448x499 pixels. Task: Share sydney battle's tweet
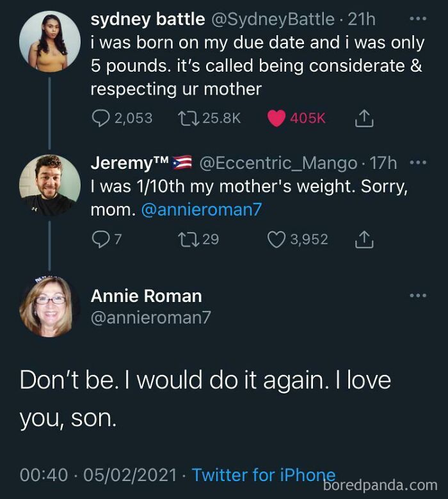coord(363,118)
